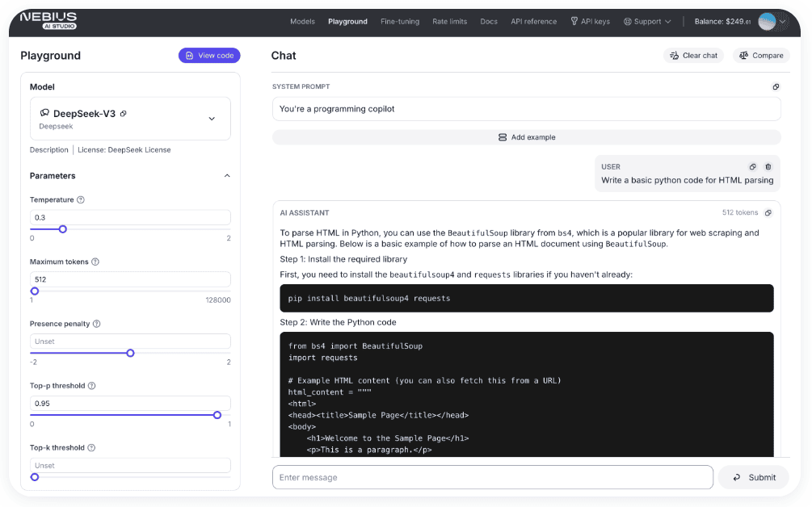Copy the system prompt text icon

(776, 87)
